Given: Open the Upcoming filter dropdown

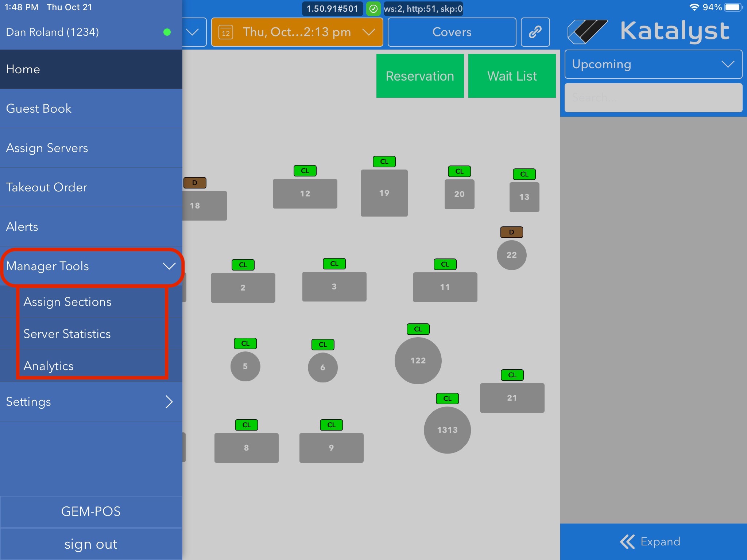Looking at the screenshot, I should pos(653,64).
